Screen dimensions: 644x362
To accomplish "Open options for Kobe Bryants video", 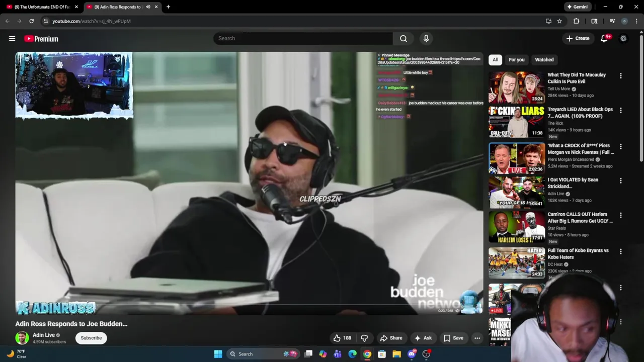I will pos(620,251).
